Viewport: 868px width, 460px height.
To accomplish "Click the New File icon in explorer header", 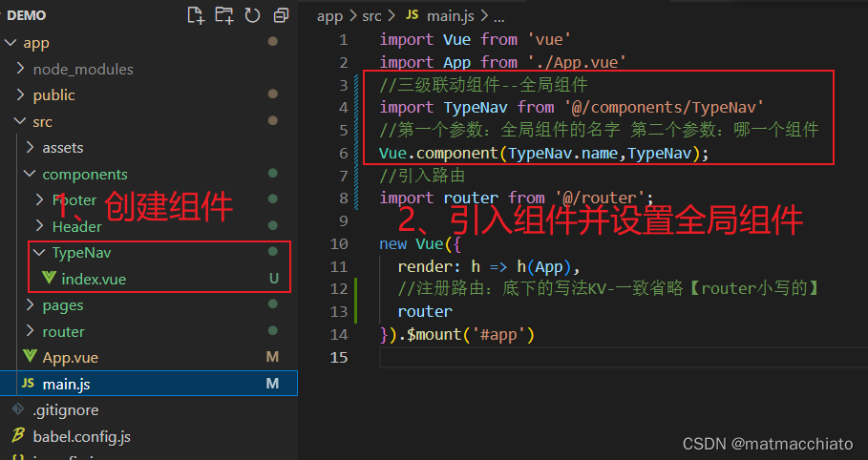I will [196, 15].
